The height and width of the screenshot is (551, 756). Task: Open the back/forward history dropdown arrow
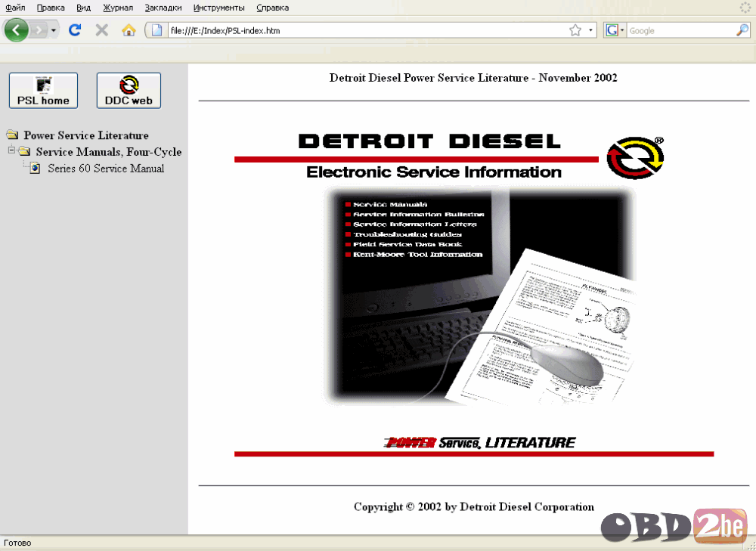click(54, 31)
